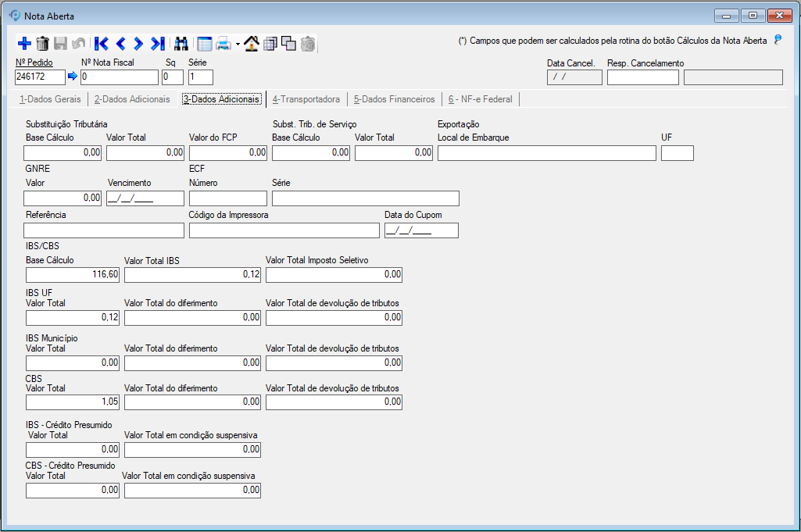Click the Código da Impressora field

pos(284,230)
